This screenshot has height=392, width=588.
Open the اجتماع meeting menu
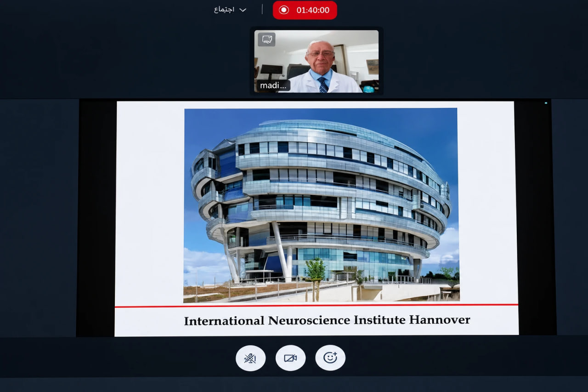coord(224,10)
